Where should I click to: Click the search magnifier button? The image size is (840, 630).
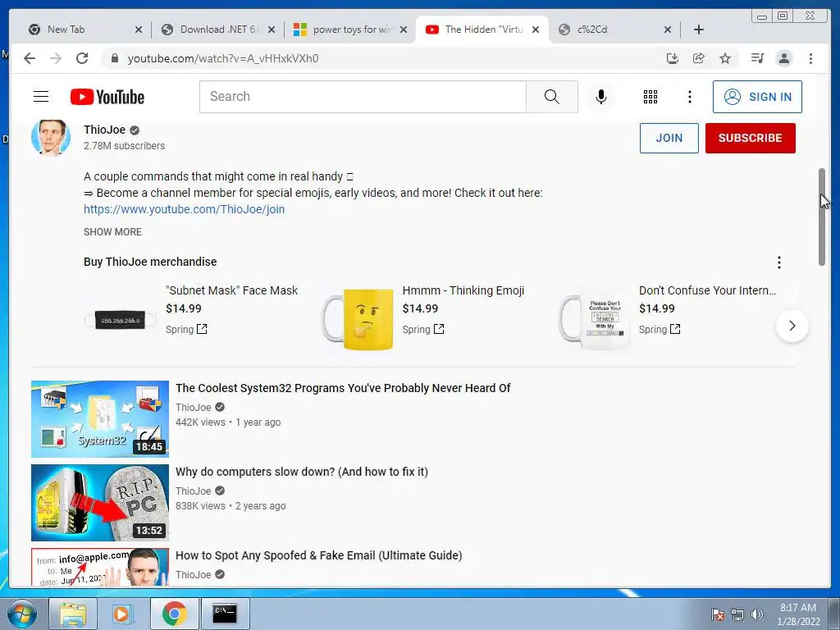click(552, 97)
